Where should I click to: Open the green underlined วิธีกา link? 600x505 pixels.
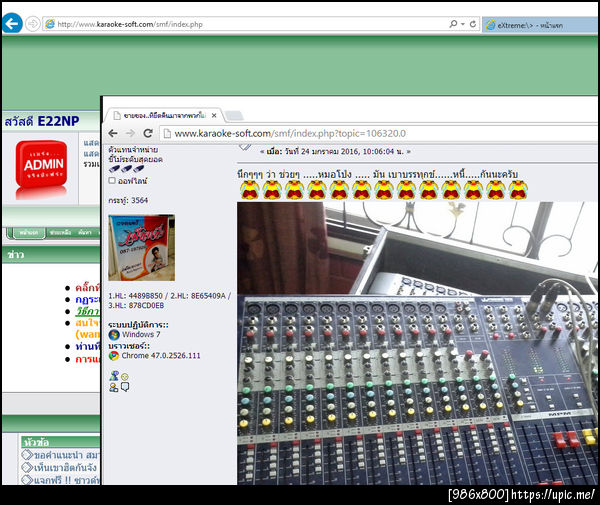(x=88, y=311)
